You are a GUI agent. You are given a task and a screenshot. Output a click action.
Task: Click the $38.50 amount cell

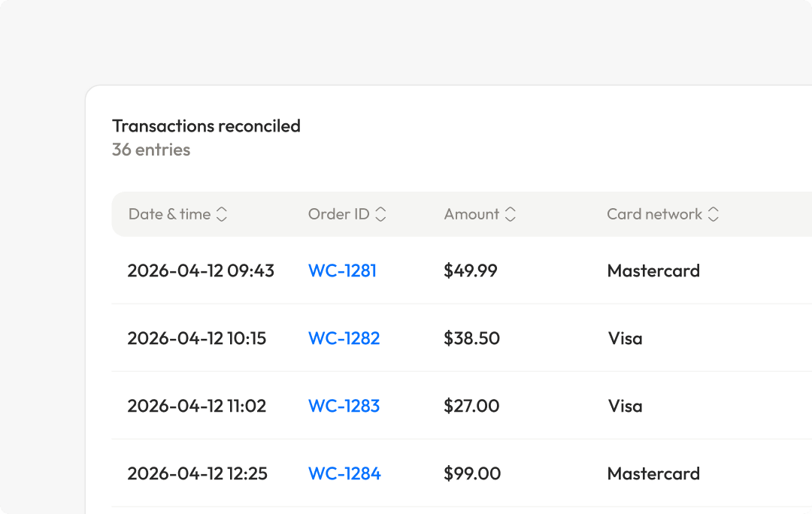pyautogui.click(x=471, y=338)
